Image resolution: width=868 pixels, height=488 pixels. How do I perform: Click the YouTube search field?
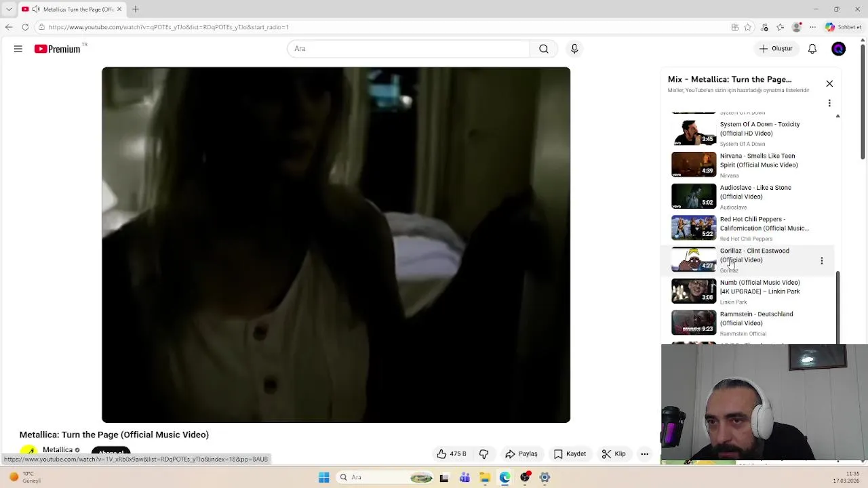tap(408, 49)
